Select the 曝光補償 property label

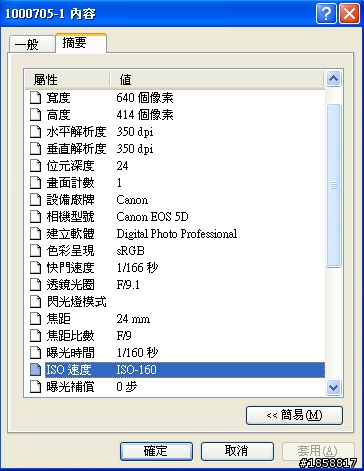point(70,387)
